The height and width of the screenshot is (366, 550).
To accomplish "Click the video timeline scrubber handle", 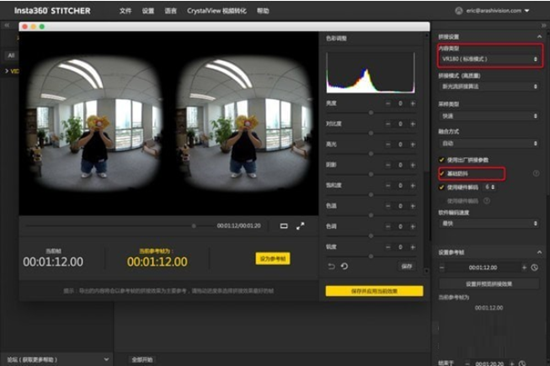I will coord(194,226).
